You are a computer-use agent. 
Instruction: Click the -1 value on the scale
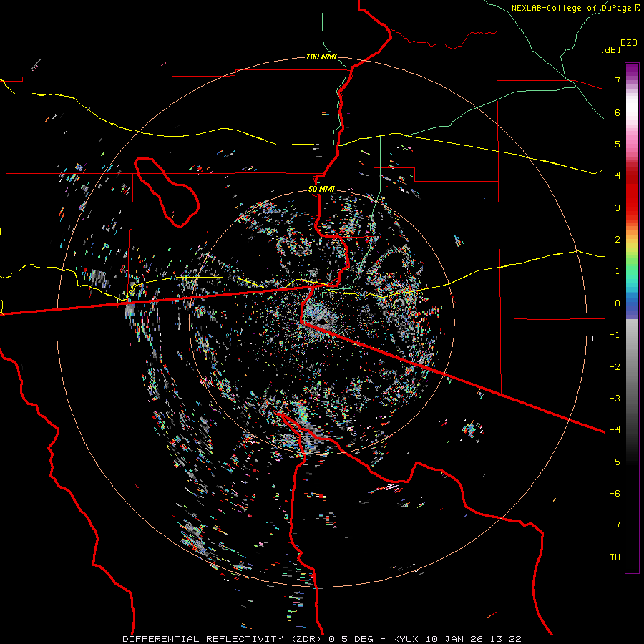pos(615,335)
